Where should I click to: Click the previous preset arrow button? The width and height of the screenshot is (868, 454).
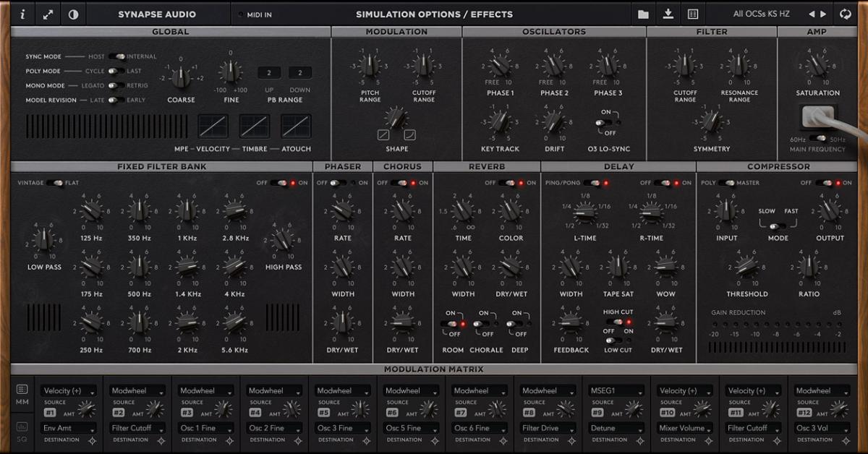click(813, 13)
